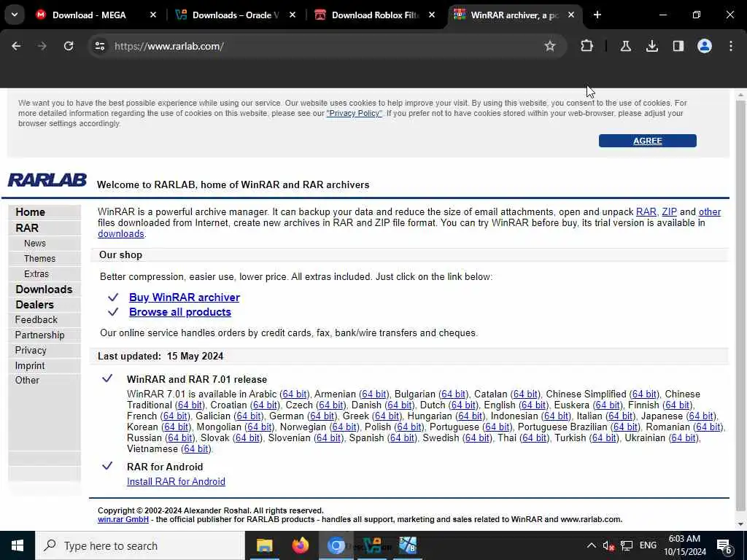
Task: Follow the 'other' file formats link
Action: (x=709, y=212)
